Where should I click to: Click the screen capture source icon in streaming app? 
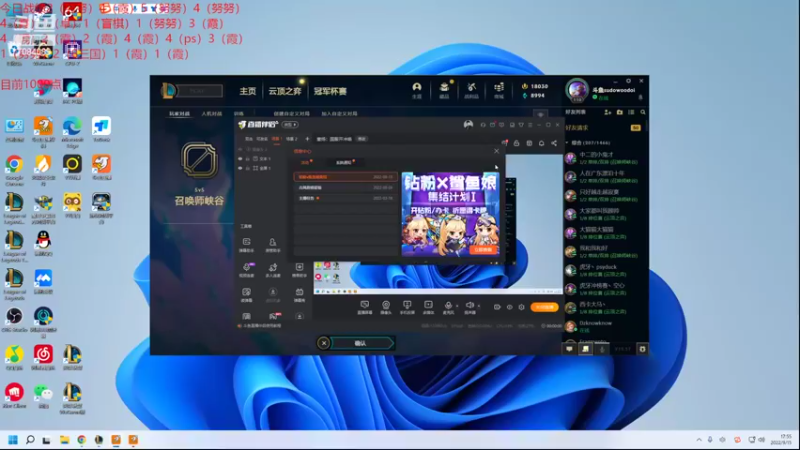click(x=364, y=307)
